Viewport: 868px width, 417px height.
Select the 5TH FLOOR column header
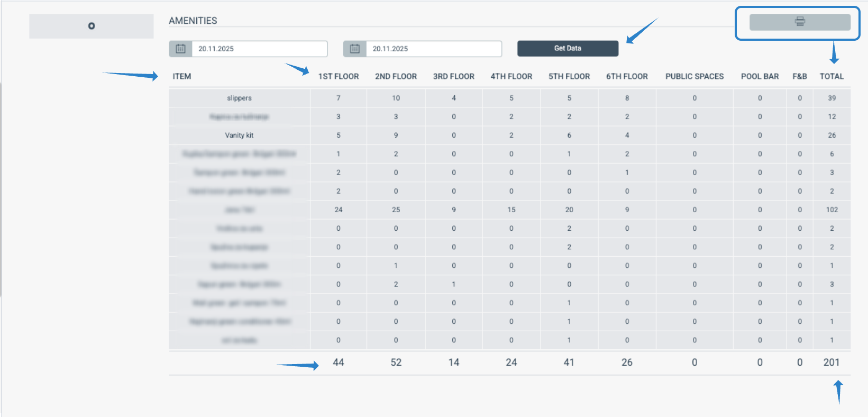(569, 76)
